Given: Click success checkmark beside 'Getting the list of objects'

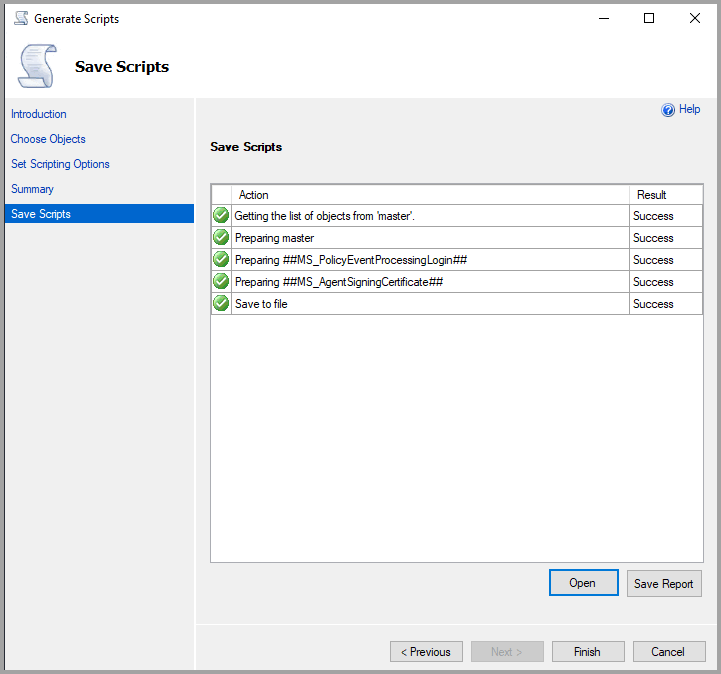Looking at the screenshot, I should click(221, 216).
